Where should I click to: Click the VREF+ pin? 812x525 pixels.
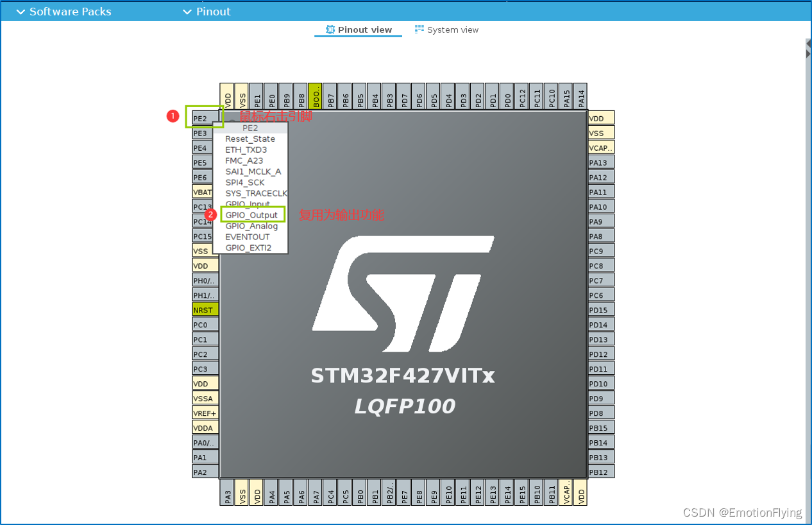click(204, 413)
